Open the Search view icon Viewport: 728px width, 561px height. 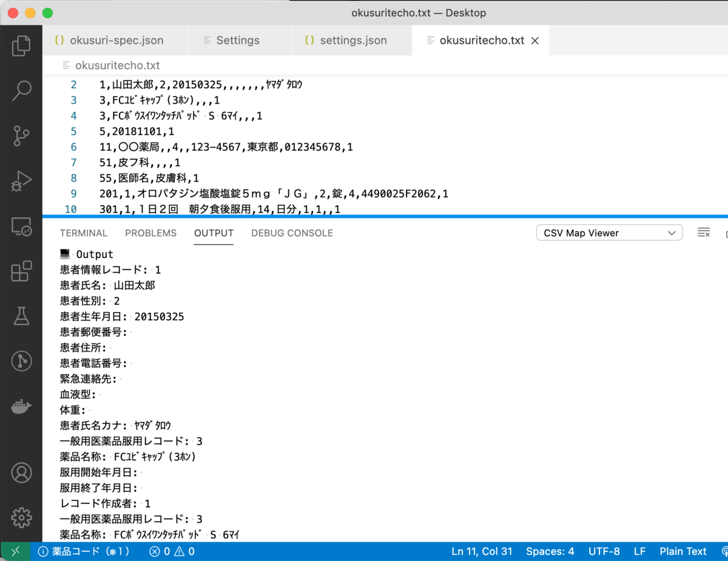pyautogui.click(x=21, y=92)
